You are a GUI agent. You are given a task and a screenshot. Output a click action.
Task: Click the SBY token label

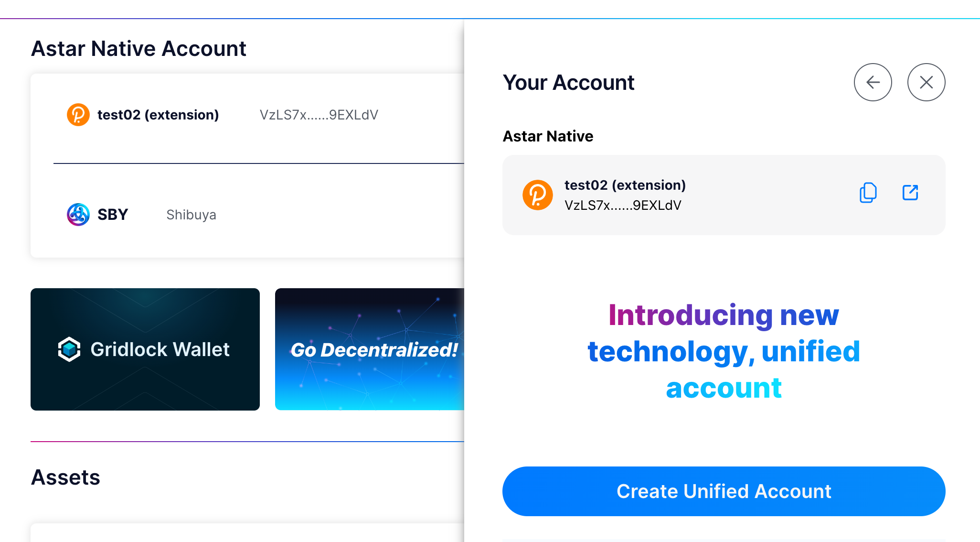pos(113,215)
